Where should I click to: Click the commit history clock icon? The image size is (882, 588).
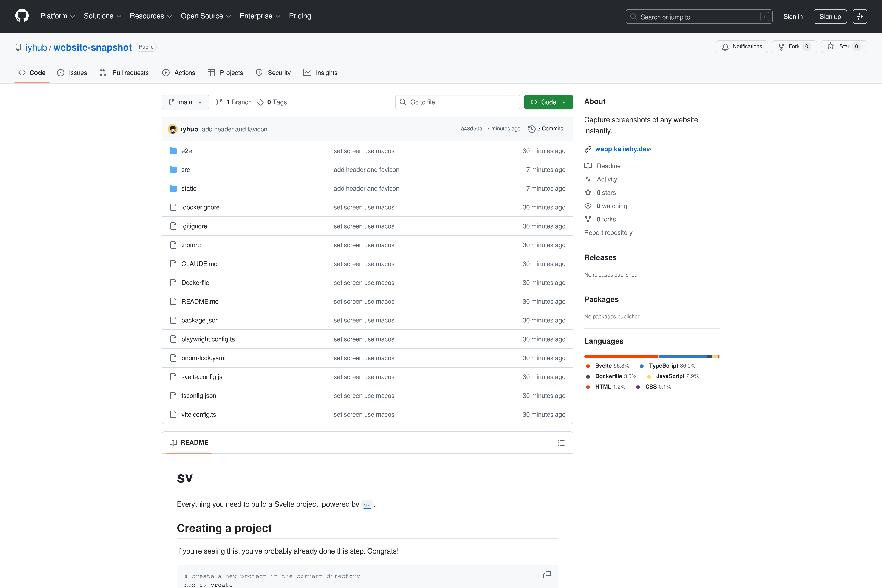click(531, 129)
